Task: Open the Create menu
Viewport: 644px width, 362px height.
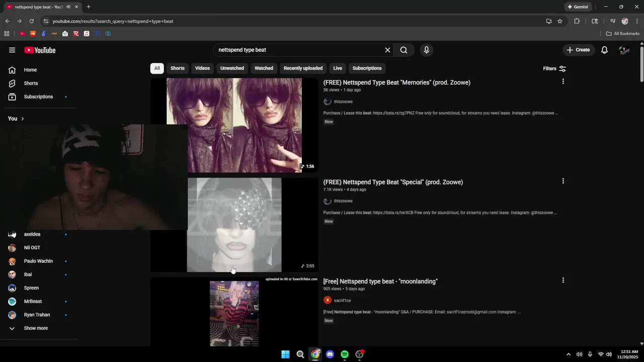Action: 578,50
